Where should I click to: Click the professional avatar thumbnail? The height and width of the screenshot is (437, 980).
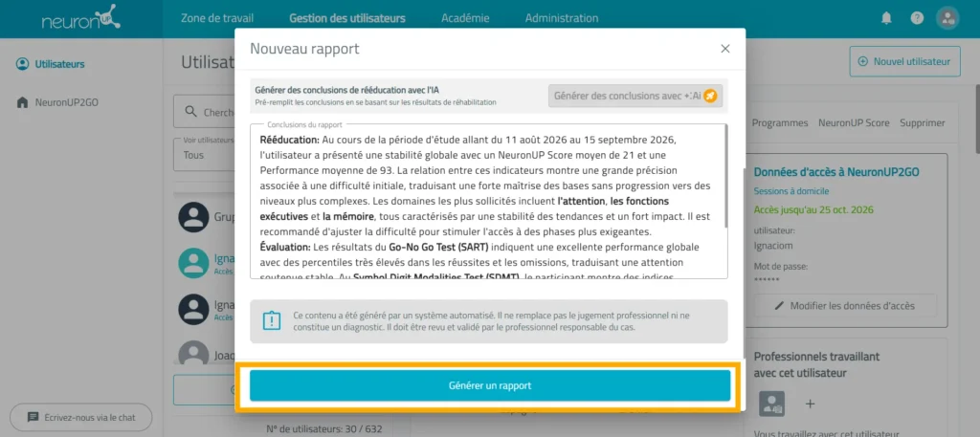click(772, 404)
